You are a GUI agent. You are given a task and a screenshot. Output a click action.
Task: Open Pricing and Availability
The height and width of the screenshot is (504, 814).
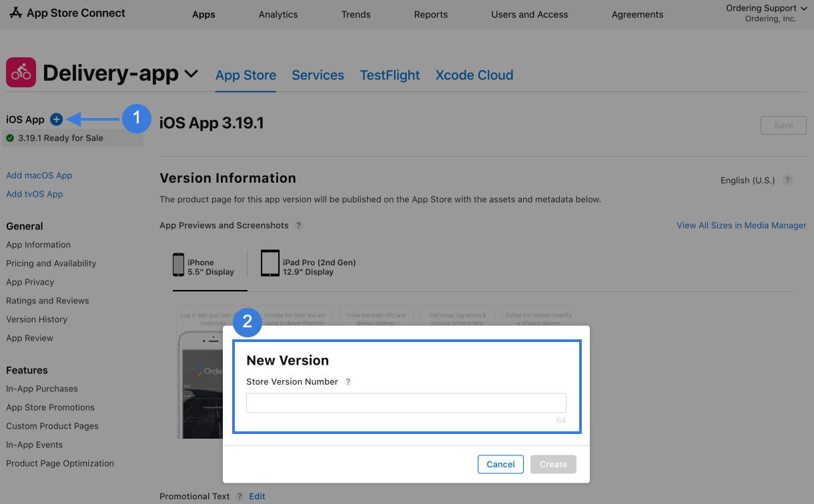[x=51, y=263]
